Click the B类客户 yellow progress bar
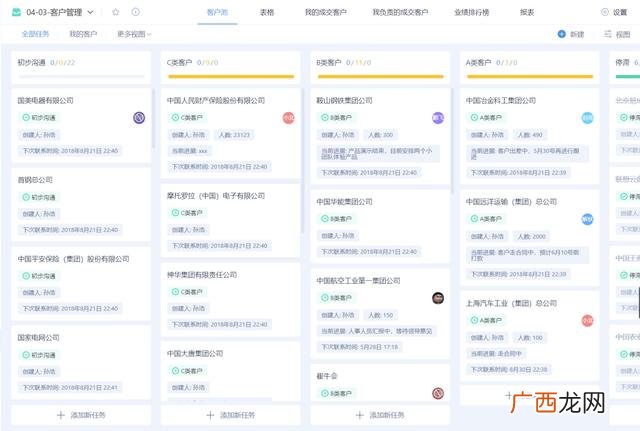Viewport: 640px width, 431px height. pos(380,76)
